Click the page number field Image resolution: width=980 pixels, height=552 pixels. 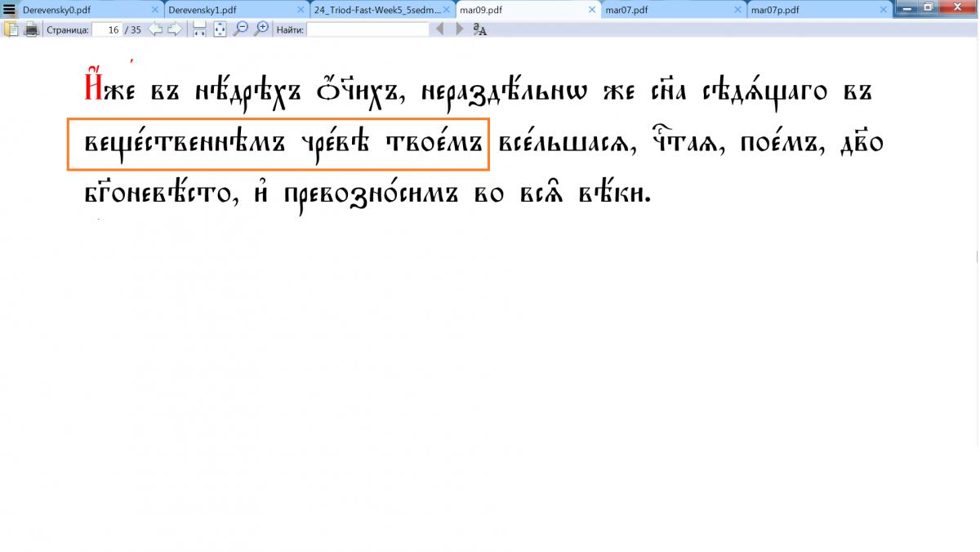[106, 29]
